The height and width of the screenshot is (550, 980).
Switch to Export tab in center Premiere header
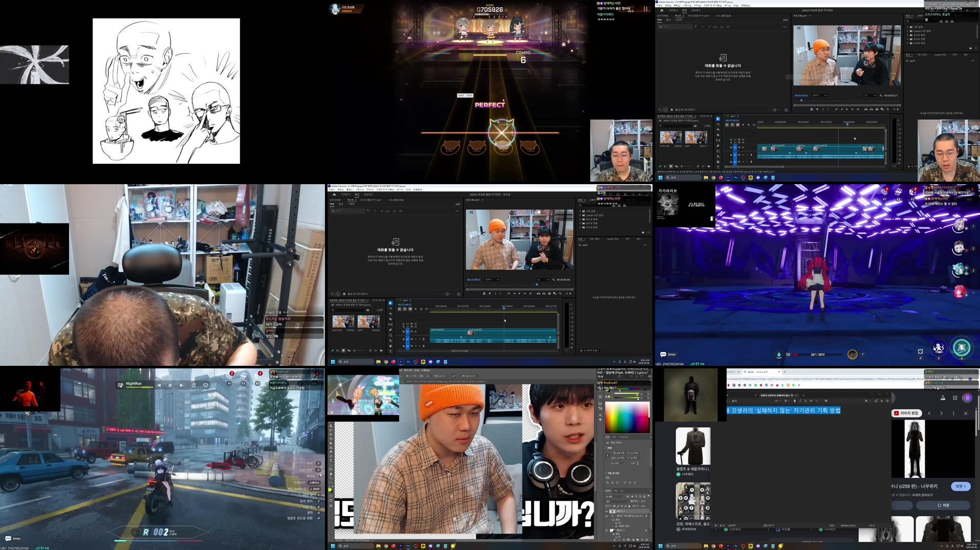[x=368, y=194]
